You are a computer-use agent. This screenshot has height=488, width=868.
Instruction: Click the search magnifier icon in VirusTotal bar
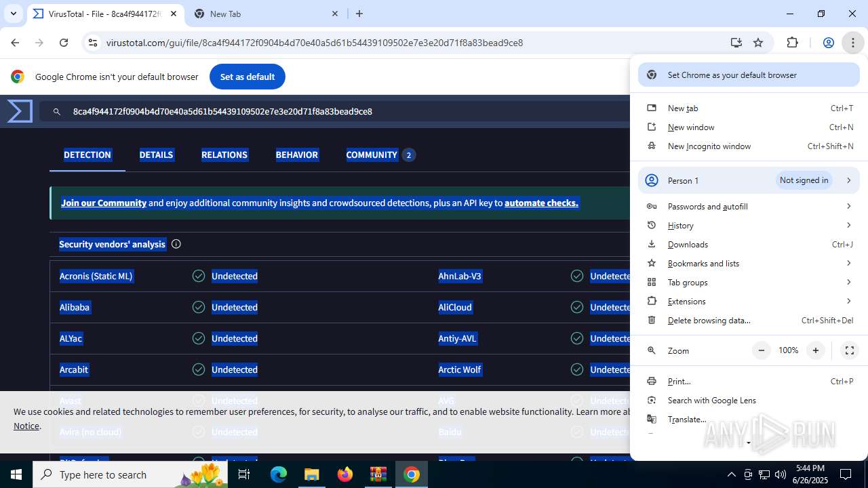(x=57, y=112)
